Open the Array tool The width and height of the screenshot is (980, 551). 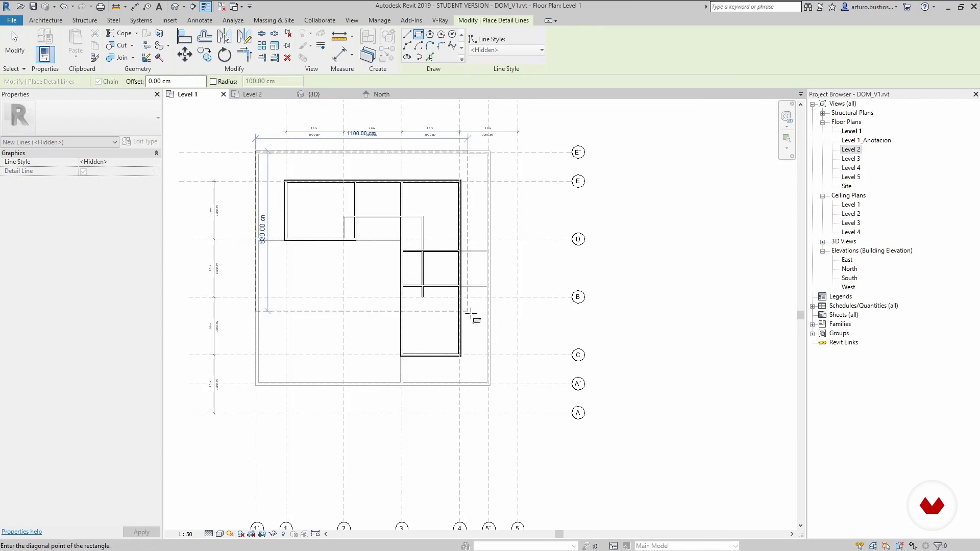[x=261, y=45]
